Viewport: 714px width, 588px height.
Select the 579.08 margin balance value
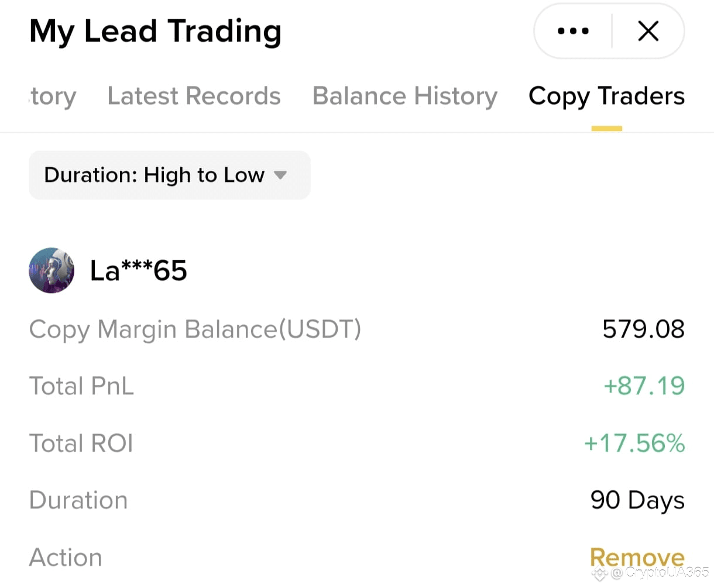pos(643,329)
